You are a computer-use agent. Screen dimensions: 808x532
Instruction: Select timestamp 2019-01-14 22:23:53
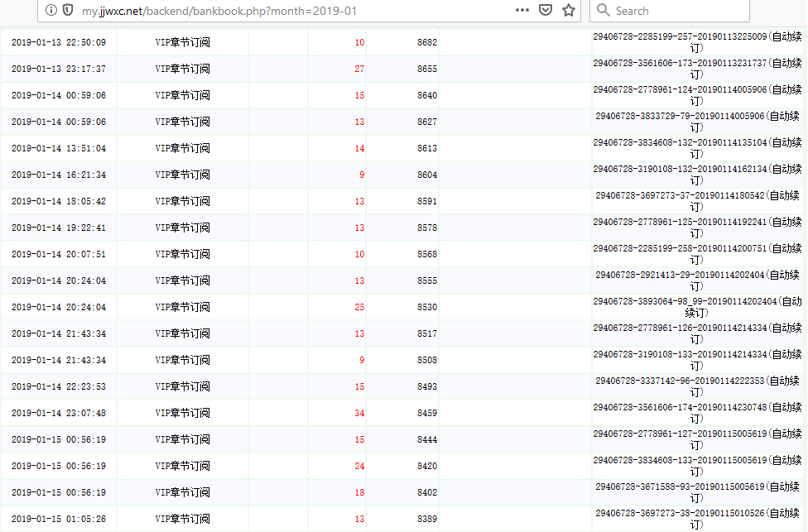[59, 386]
